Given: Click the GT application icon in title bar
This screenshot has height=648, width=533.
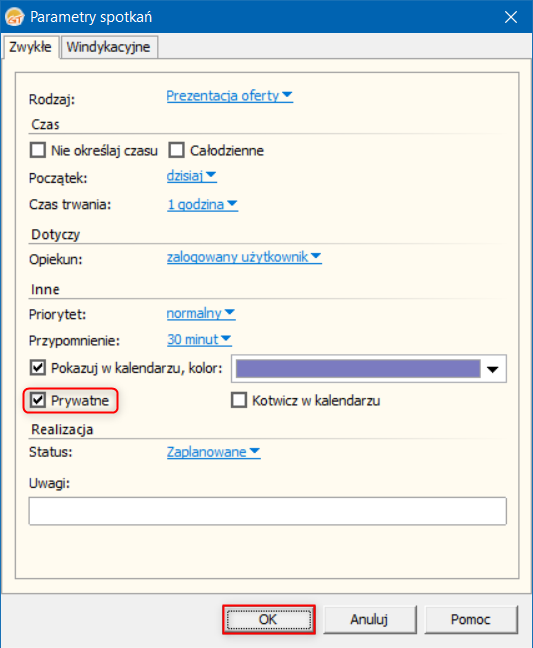Looking at the screenshot, I should [14, 17].
